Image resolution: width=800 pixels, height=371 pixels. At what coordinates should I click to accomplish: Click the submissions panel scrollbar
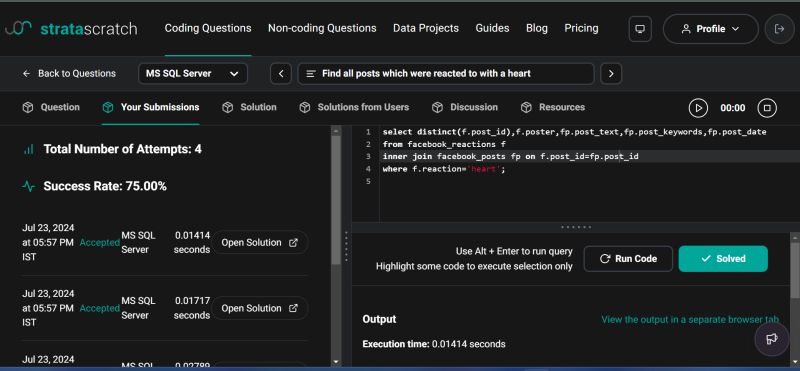click(336, 199)
